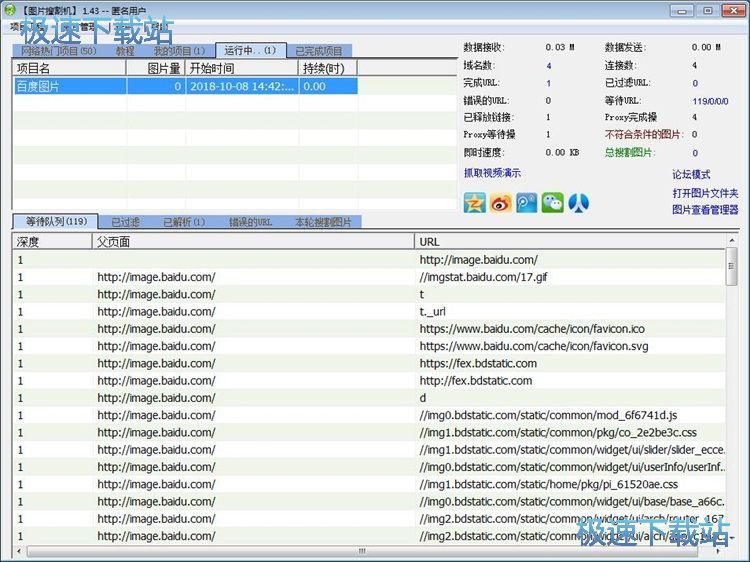The image size is (750, 562).
Task: Click the 等待URL value 119/0/0/0
Action: click(x=710, y=101)
